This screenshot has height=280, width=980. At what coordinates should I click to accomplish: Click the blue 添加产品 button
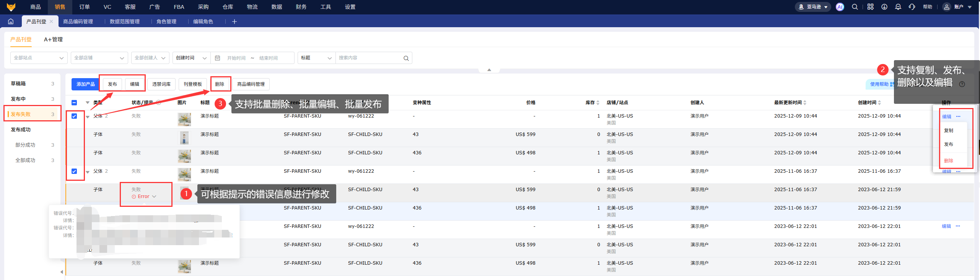(x=85, y=84)
